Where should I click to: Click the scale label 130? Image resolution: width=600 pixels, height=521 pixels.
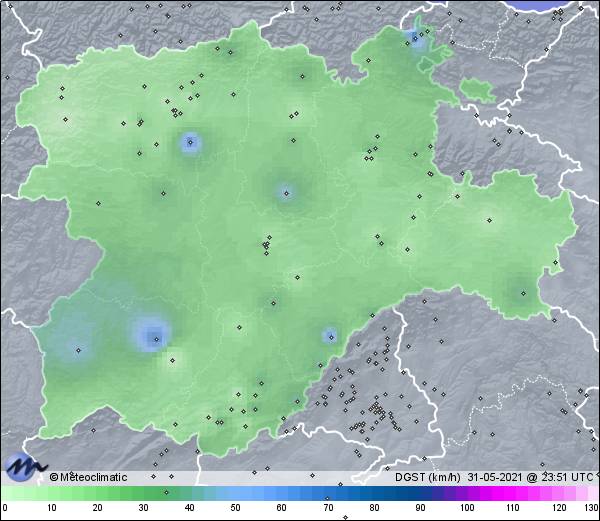tap(592, 508)
